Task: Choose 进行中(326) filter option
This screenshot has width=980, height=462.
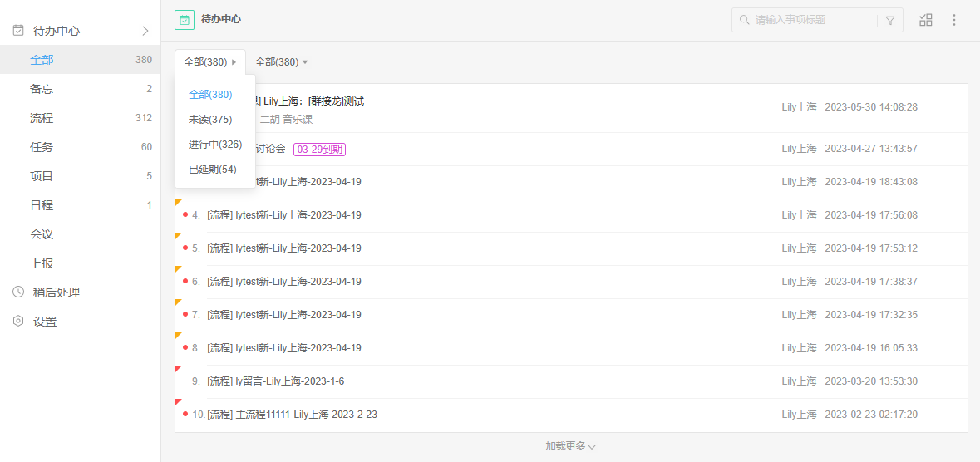Action: tap(214, 145)
